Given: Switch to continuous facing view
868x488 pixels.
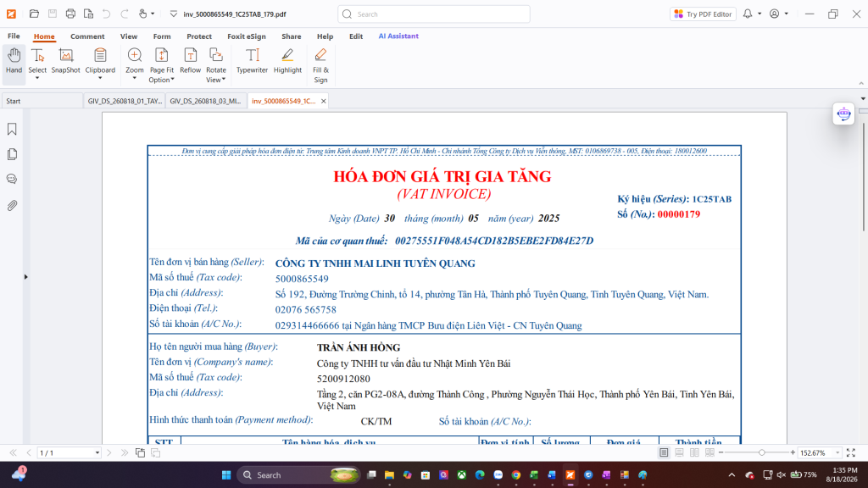Looking at the screenshot, I should point(709,452).
